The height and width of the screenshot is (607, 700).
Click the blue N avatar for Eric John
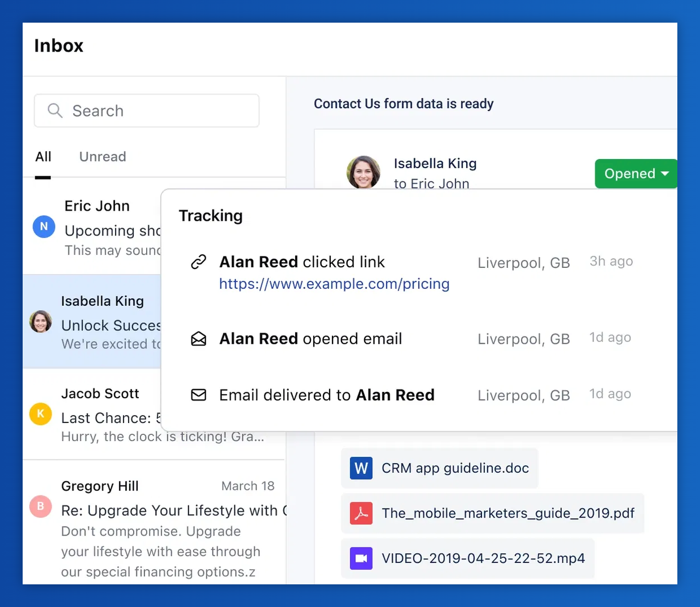pyautogui.click(x=44, y=226)
